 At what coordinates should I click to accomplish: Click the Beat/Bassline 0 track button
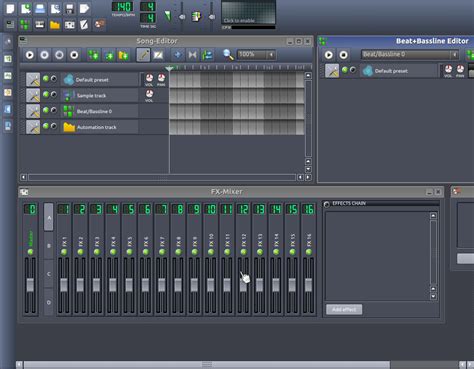[99, 111]
